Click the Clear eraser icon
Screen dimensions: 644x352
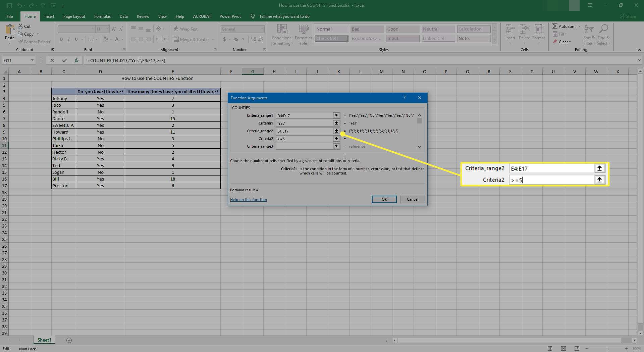tap(555, 42)
